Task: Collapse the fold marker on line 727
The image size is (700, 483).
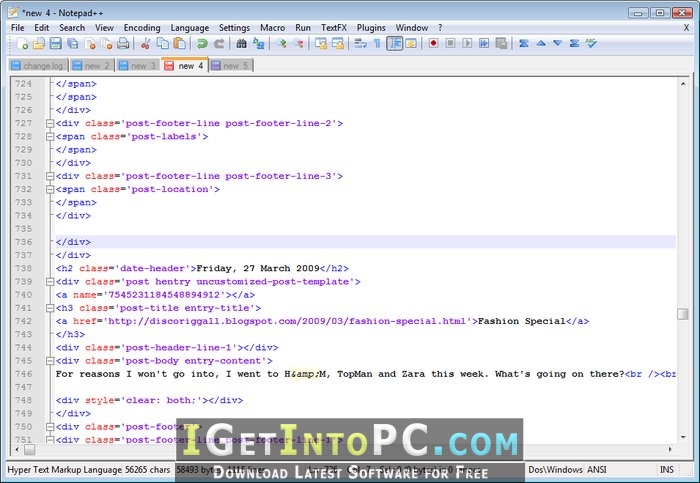Action: [x=50, y=123]
